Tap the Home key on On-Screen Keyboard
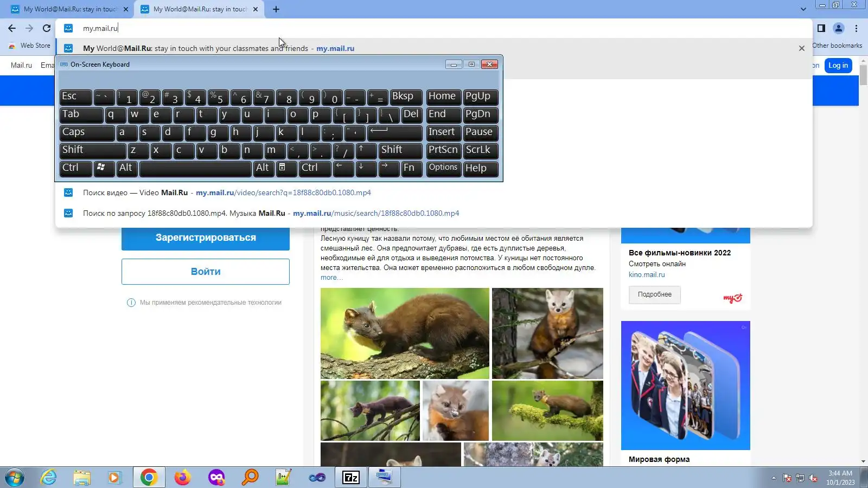868x488 pixels. pyautogui.click(x=444, y=97)
